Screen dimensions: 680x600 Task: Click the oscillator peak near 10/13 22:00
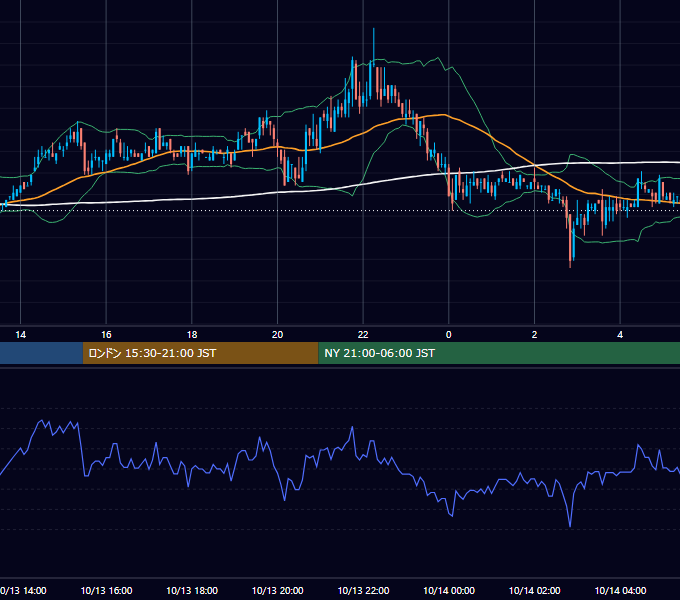[352, 428]
